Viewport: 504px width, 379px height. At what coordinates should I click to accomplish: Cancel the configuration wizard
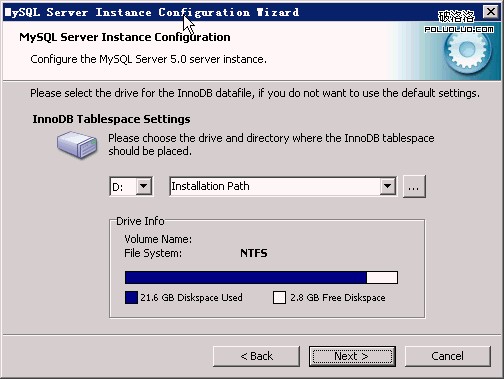coord(448,356)
